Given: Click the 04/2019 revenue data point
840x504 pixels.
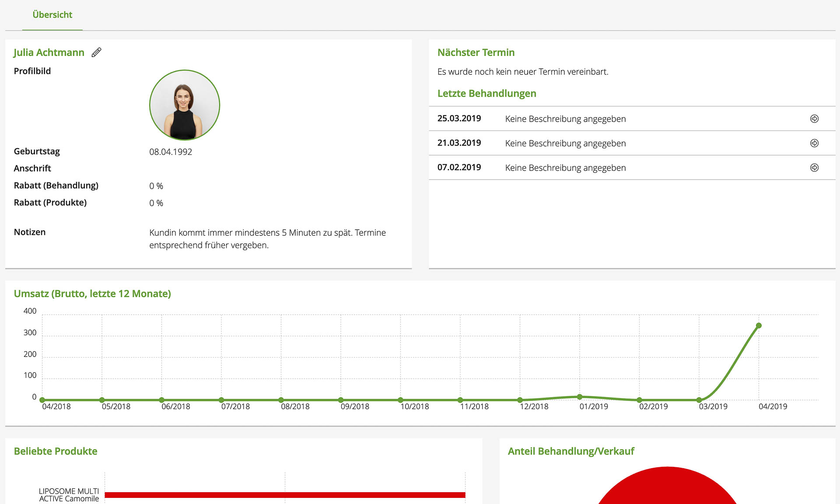Looking at the screenshot, I should 759,325.
